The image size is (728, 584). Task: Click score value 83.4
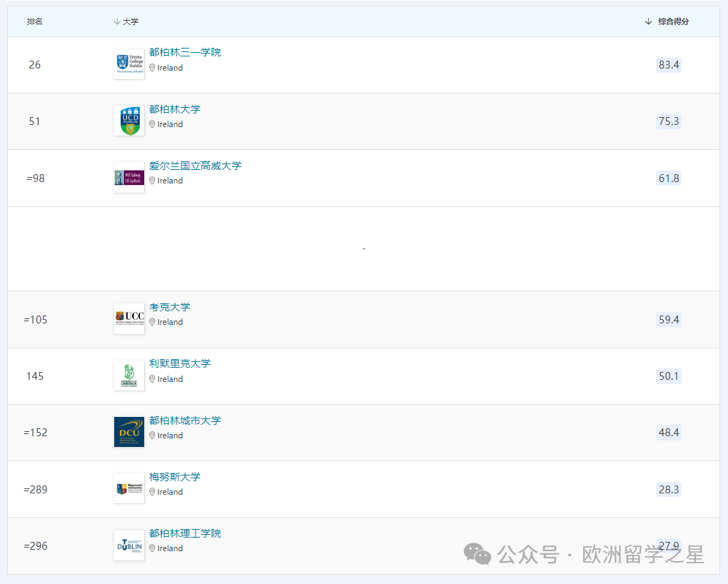point(669,64)
